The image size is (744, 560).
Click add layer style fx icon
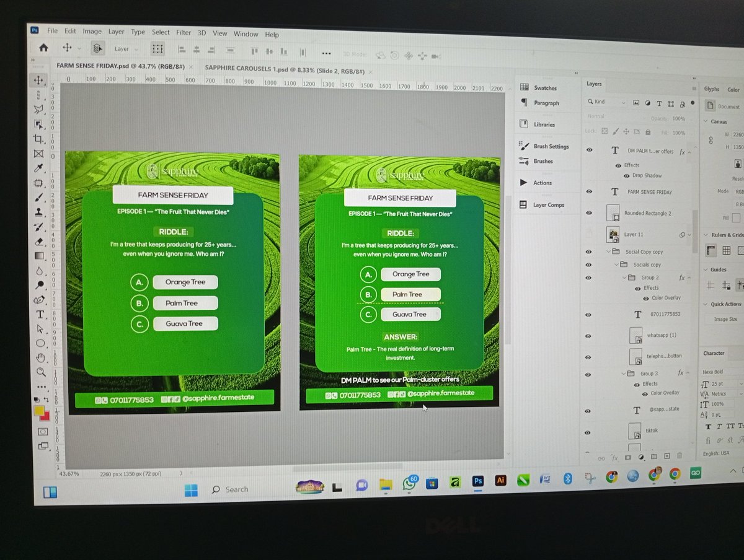[x=614, y=458]
